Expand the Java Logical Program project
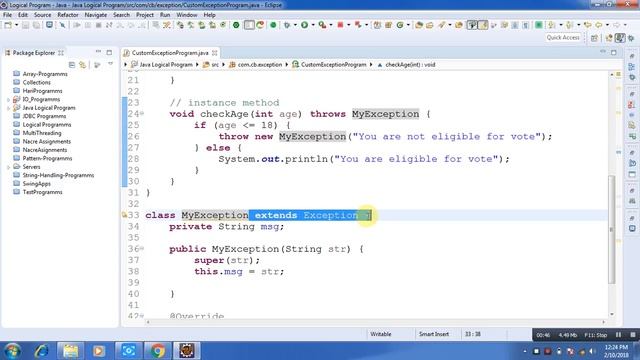The width and height of the screenshot is (640, 360). coord(8,108)
